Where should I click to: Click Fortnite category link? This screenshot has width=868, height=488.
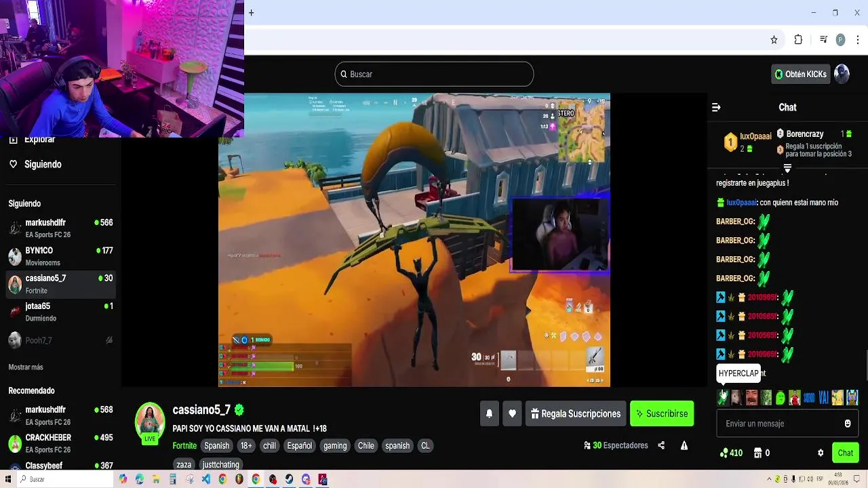pos(184,445)
